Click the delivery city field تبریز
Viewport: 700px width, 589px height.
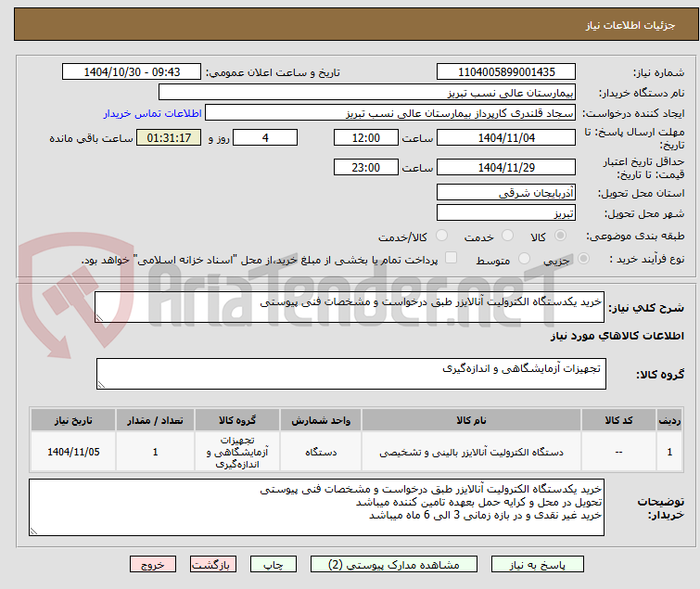click(x=506, y=212)
